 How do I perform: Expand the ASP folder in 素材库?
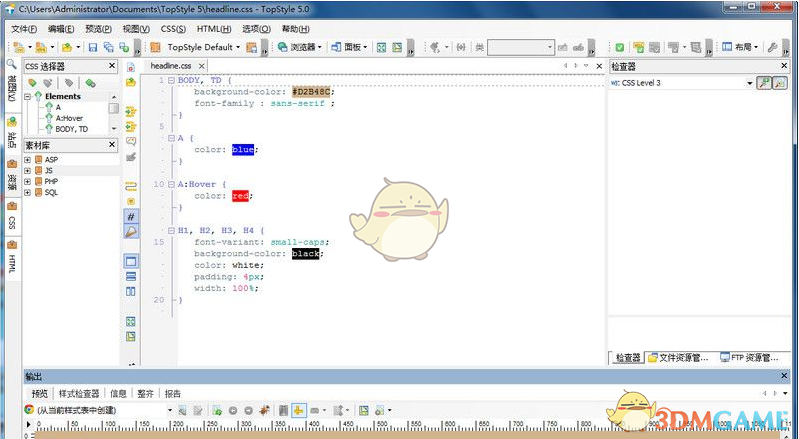28,159
